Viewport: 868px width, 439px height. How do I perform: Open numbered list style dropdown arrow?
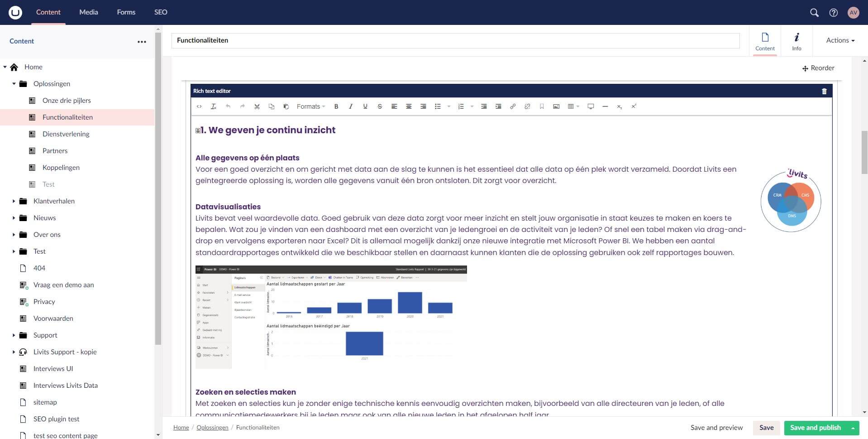[x=472, y=106]
